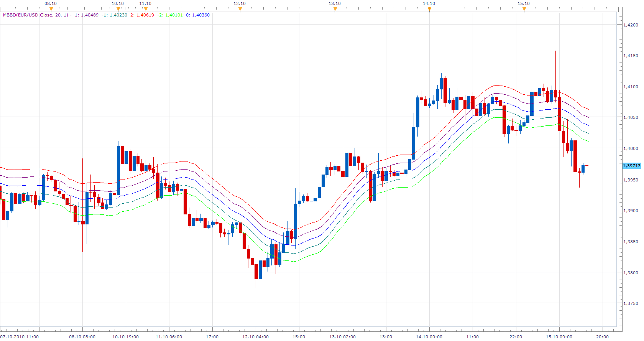Click the 1,3950 price axis label
This screenshot has height=341, width=644.
point(631,180)
